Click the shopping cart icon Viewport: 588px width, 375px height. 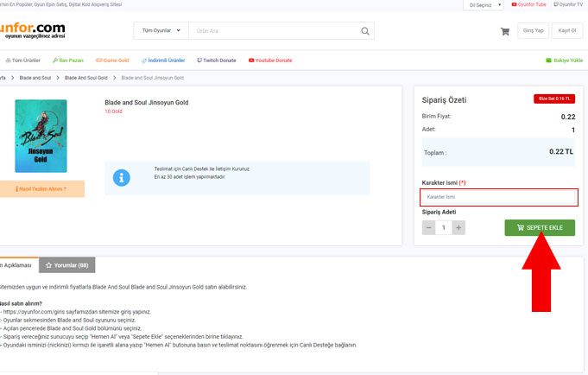504,32
